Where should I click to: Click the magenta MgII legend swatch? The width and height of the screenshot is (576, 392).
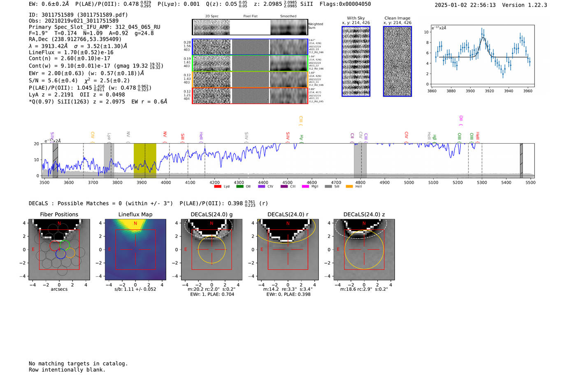[305, 187]
